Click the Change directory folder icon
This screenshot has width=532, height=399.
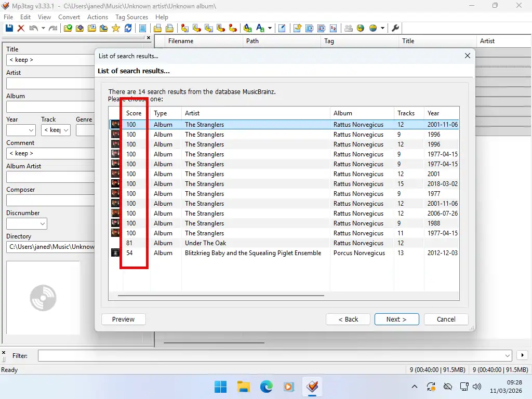click(68, 28)
